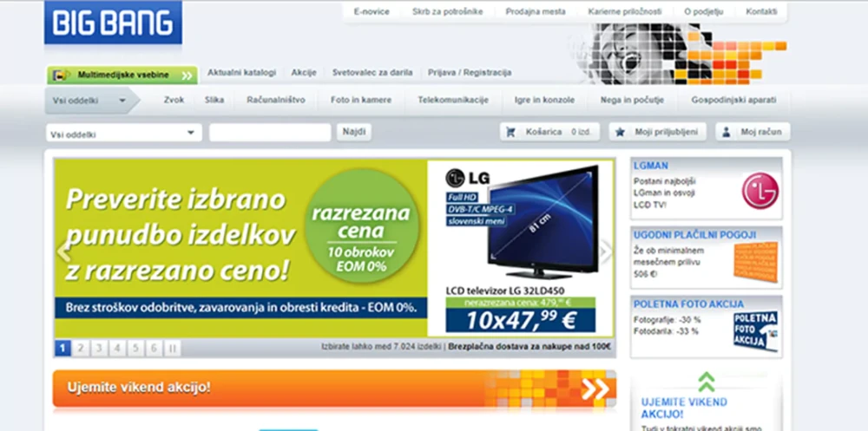This screenshot has width=868, height=431.
Task: Click the Multimedijske vsebine icon
Action: pyautogui.click(x=61, y=75)
